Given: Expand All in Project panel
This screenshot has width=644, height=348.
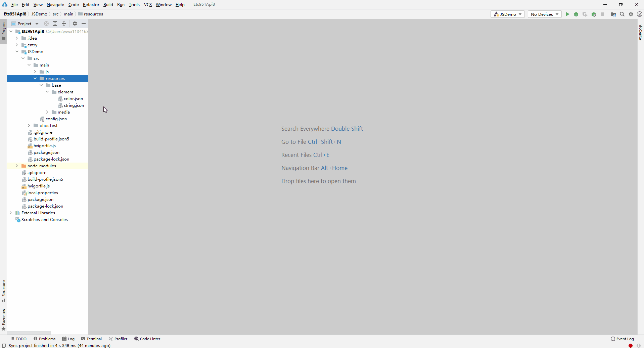Looking at the screenshot, I should click(55, 24).
